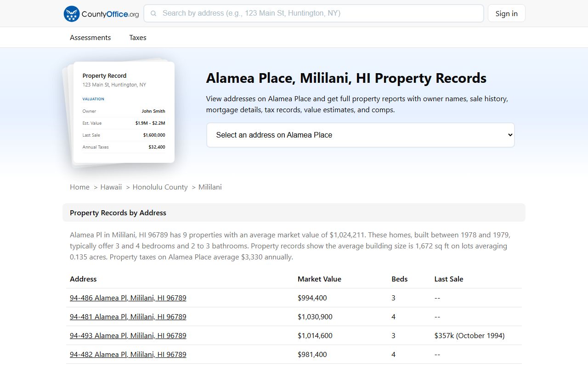Click the Market Value column header

[x=319, y=279]
